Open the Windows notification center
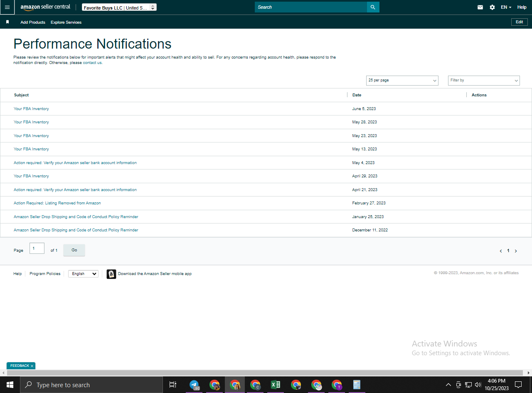The width and height of the screenshot is (532, 393). click(518, 385)
